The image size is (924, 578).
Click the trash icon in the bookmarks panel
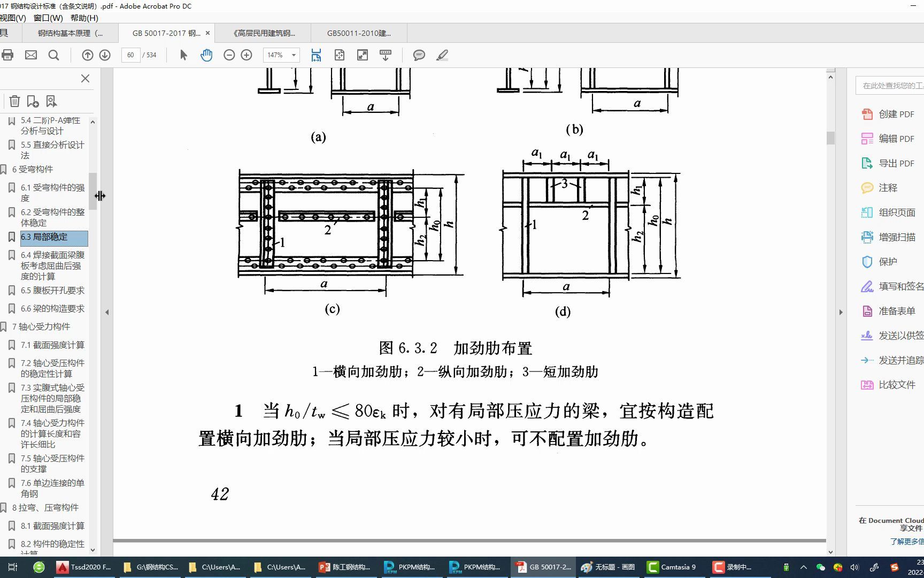click(x=14, y=101)
